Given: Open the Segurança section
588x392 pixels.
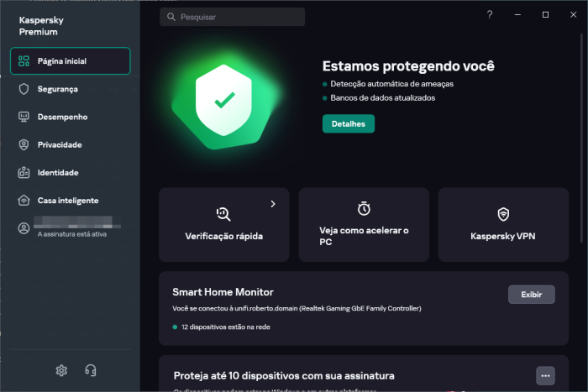Looking at the screenshot, I should [57, 89].
